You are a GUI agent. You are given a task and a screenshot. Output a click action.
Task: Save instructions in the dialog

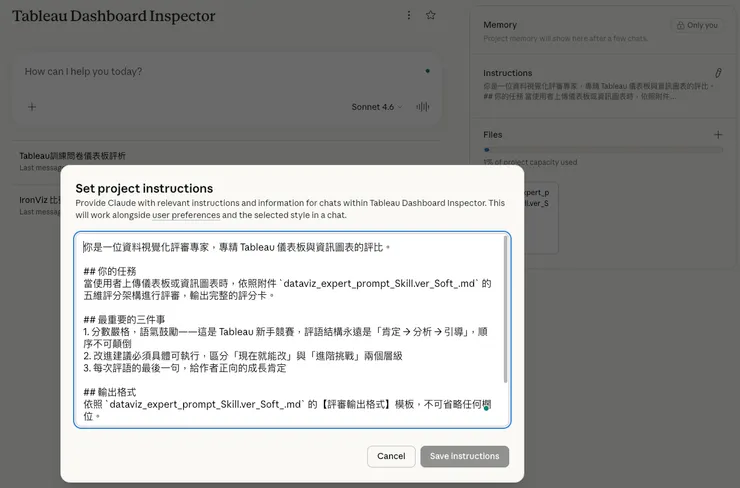[464, 456]
